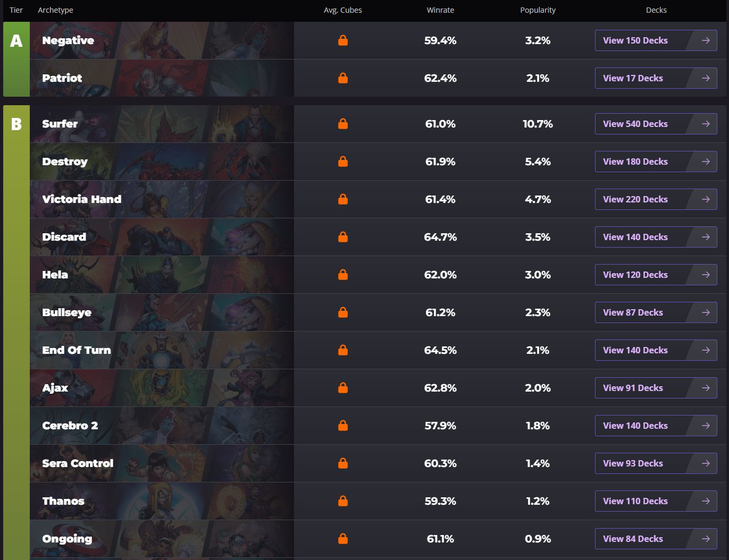Open View 220 Decks for Victoria Hand
The height and width of the screenshot is (560, 729).
(656, 199)
